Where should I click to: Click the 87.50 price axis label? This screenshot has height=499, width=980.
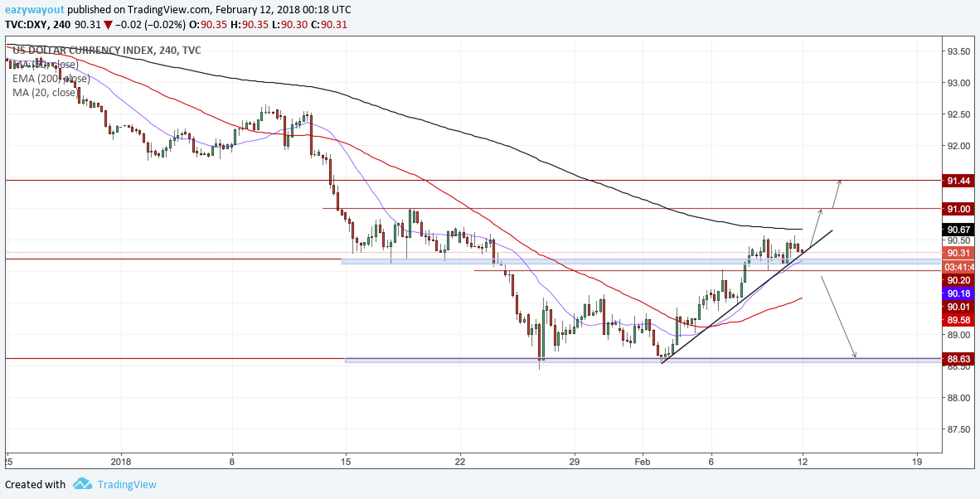958,429
